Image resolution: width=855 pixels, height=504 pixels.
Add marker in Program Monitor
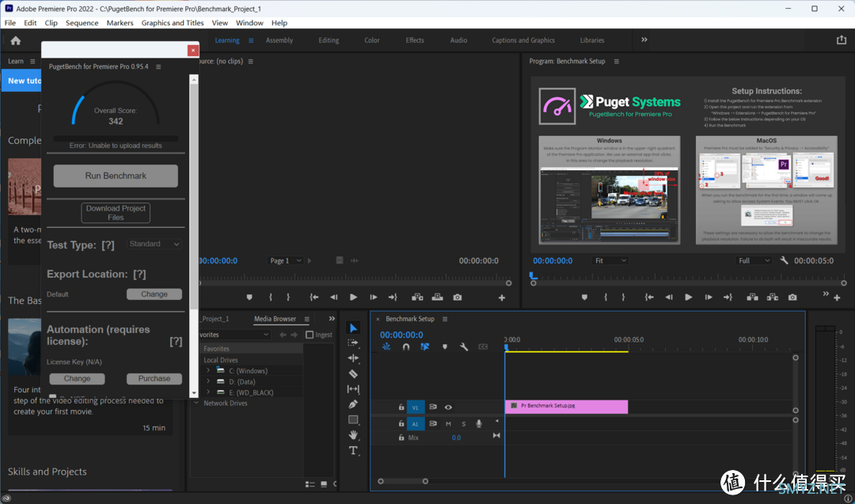(x=584, y=297)
